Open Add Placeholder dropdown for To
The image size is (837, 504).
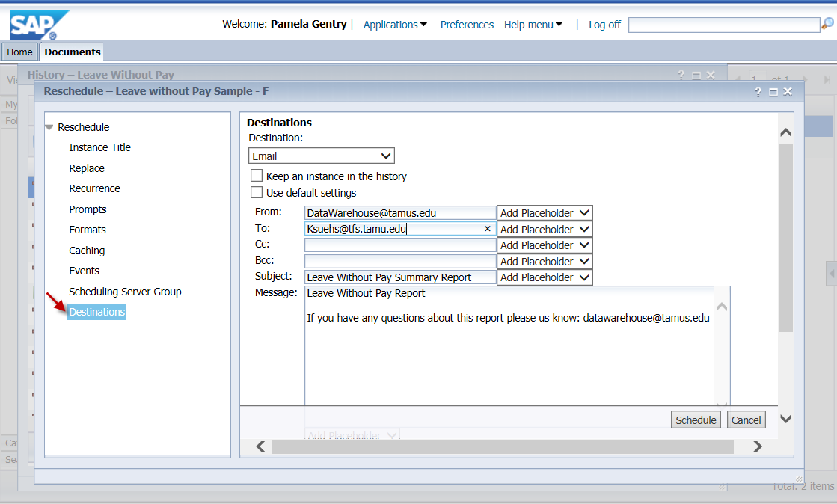(545, 230)
